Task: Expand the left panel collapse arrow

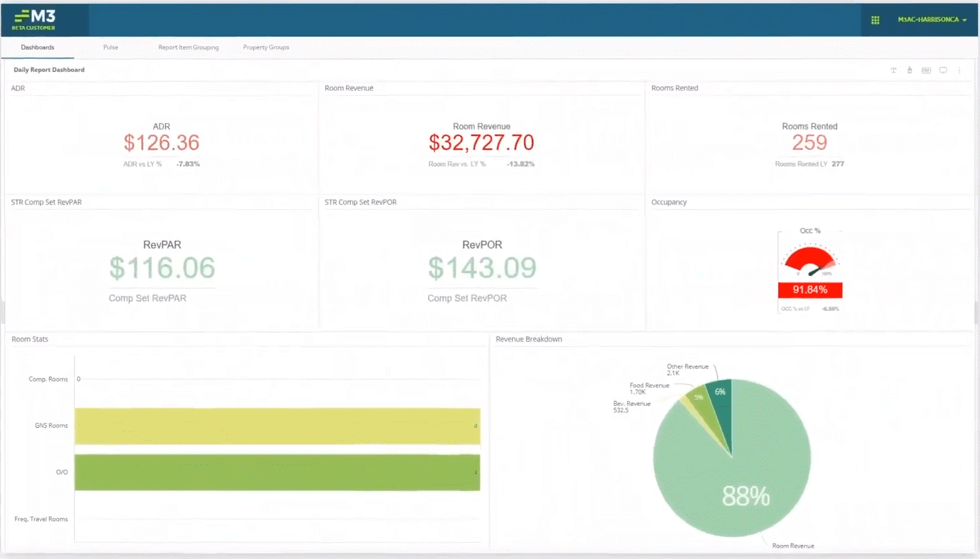Action: 4,313
